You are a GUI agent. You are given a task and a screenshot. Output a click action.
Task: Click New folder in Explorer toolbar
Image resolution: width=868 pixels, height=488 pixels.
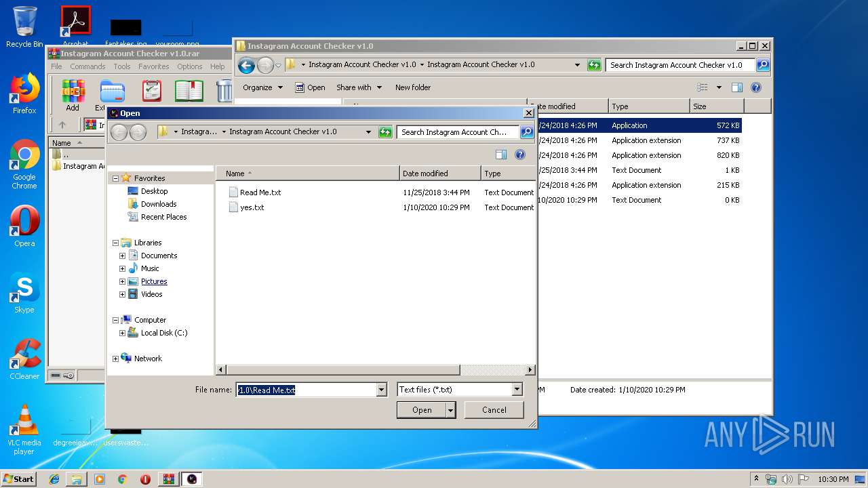[x=413, y=87]
